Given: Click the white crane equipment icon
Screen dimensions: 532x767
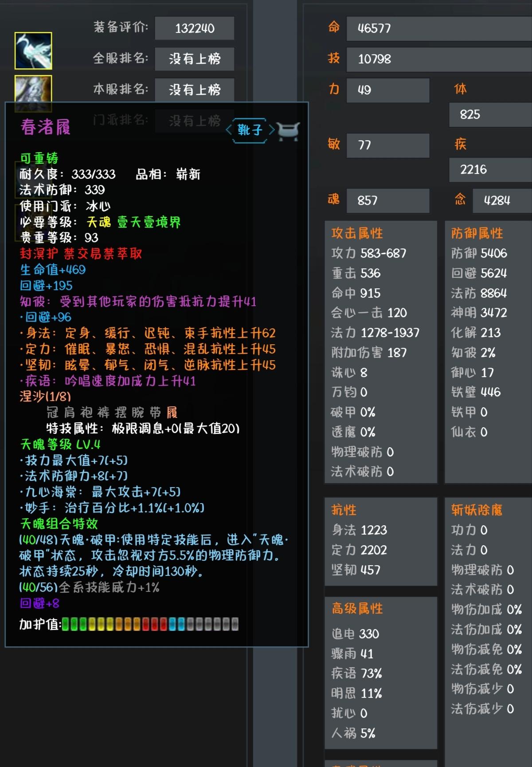Looking at the screenshot, I should click(x=33, y=51).
